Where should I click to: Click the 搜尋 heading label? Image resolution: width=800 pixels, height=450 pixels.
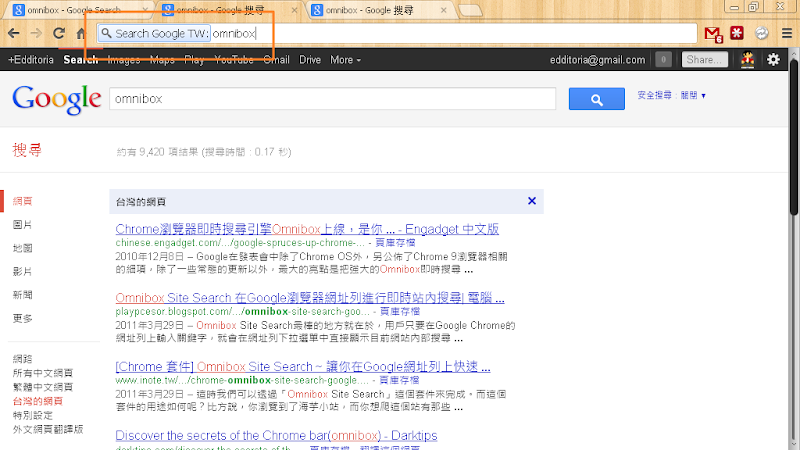[x=27, y=150]
